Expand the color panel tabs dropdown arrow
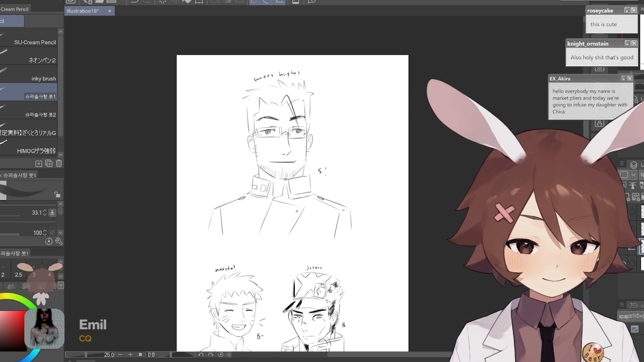Screen dimensions: 644x362 pos(60,286)
